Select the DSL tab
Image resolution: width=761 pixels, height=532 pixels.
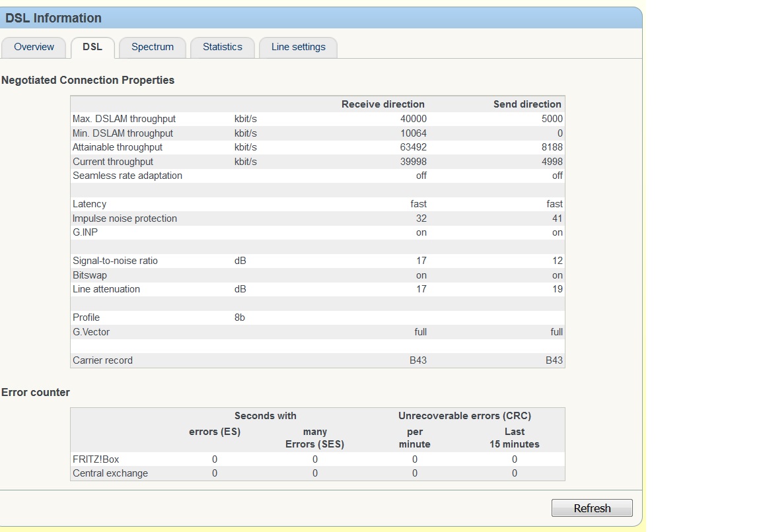[92, 47]
